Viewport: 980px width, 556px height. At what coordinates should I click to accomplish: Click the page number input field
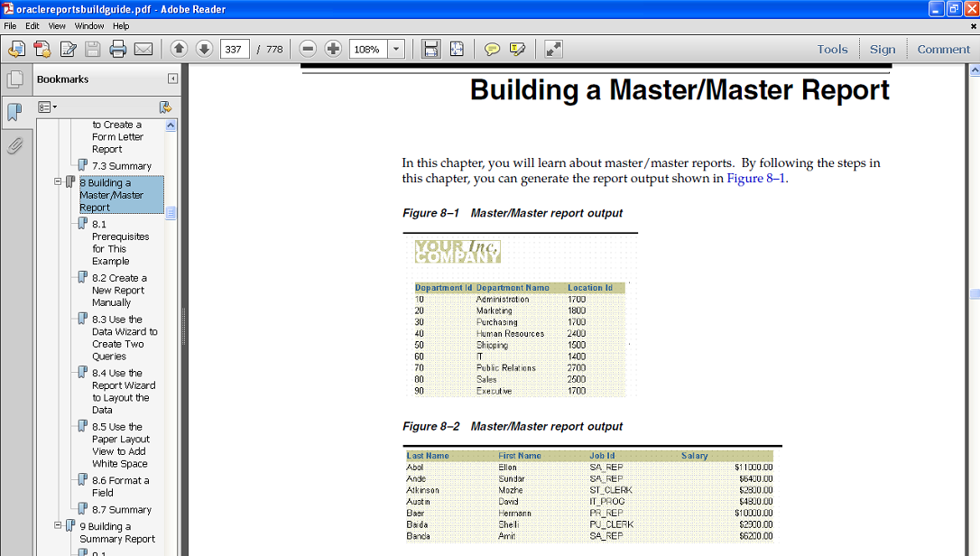pyautogui.click(x=235, y=49)
